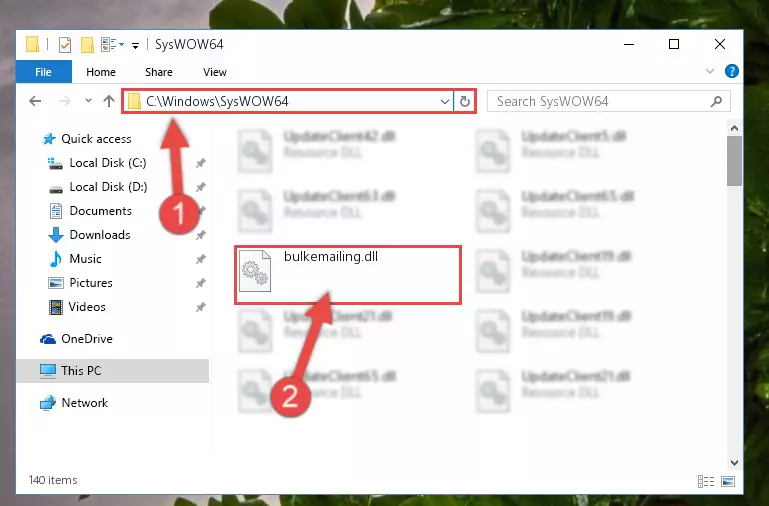Maximize the SysWOW64 window

(x=674, y=45)
